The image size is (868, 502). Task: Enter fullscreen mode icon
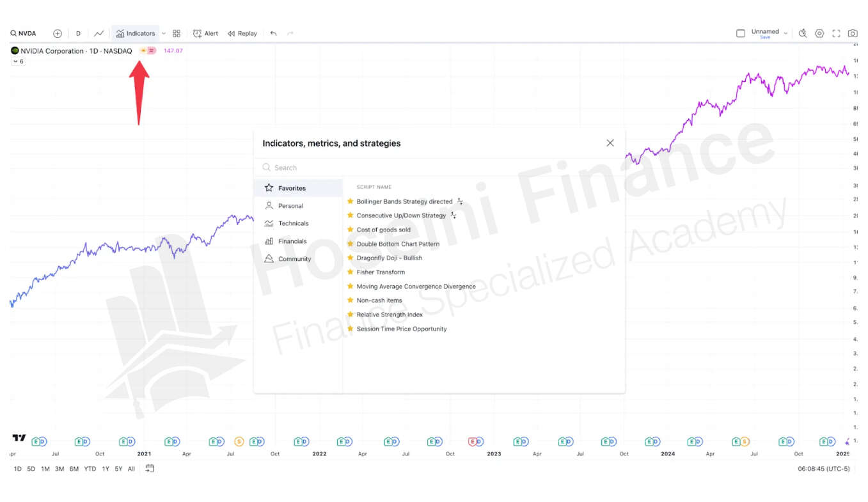coord(836,33)
